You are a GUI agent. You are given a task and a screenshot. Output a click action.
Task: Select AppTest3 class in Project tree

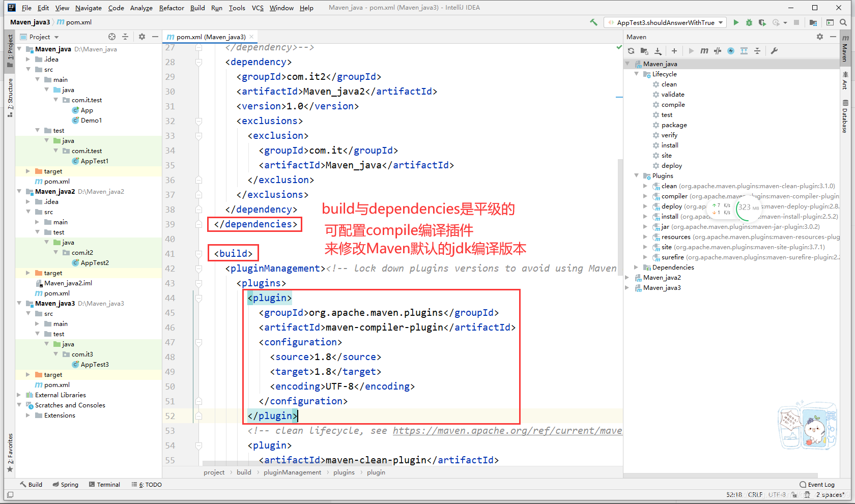95,365
